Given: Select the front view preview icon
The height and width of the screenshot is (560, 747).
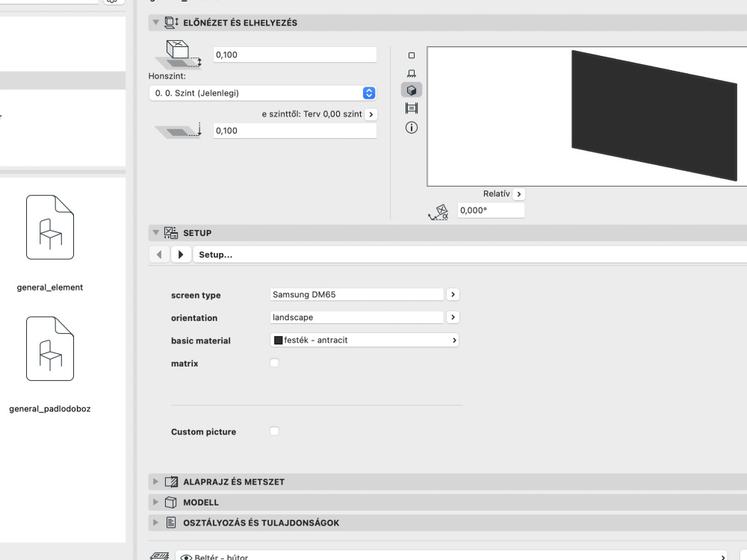Looking at the screenshot, I should point(412,73).
